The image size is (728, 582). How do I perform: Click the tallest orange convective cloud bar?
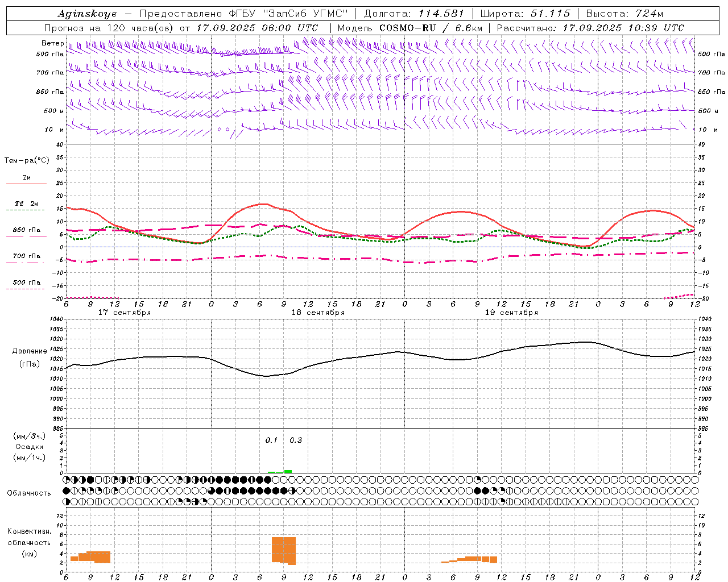[x=284, y=550]
